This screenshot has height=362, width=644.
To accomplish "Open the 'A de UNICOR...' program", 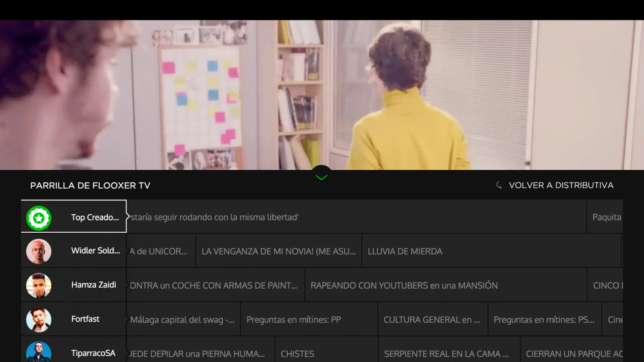I will 161,251.
